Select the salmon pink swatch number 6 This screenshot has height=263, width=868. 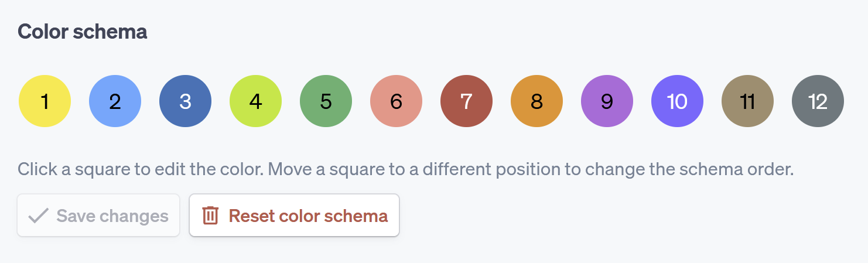point(396,101)
